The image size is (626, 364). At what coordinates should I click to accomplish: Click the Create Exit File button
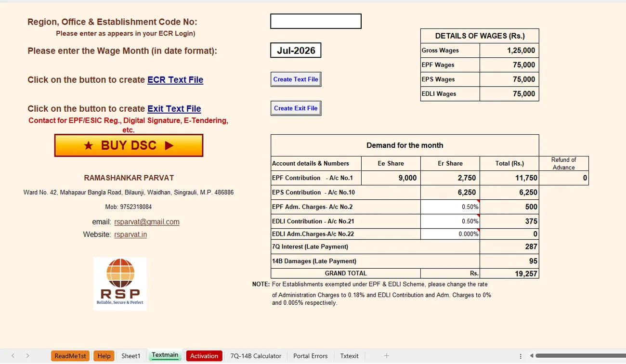[296, 108]
